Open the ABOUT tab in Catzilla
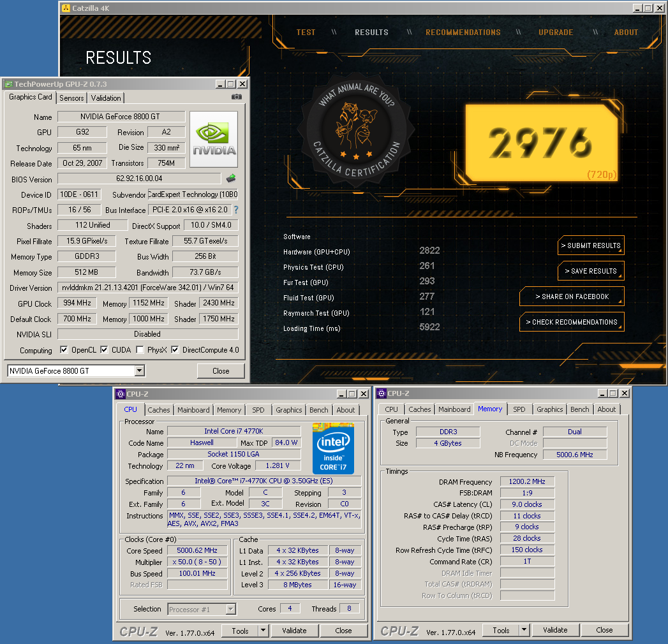The width and height of the screenshot is (668, 644). [626, 33]
